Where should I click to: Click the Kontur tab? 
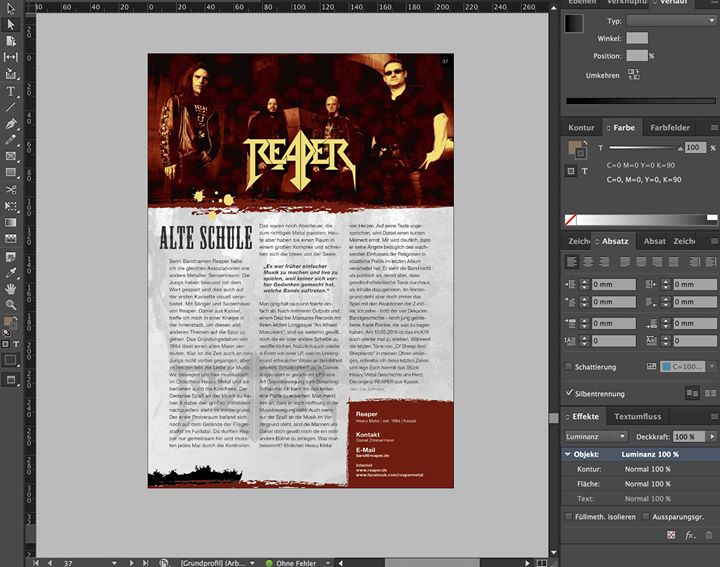[x=581, y=128]
